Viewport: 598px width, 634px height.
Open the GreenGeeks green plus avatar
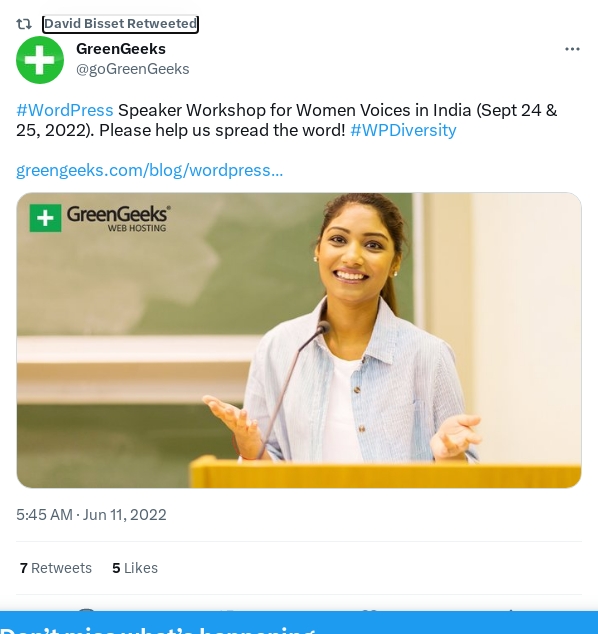pyautogui.click(x=40, y=60)
